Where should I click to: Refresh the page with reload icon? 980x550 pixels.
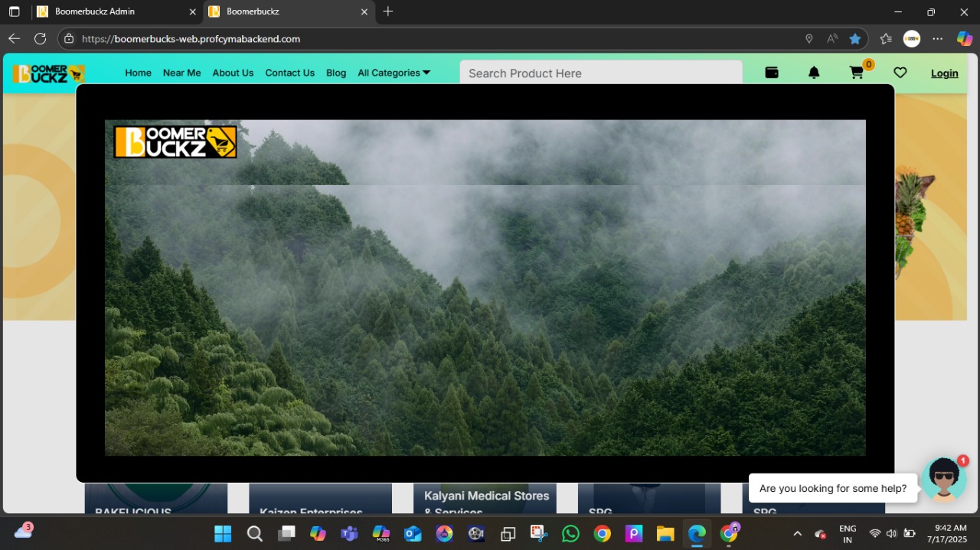point(40,39)
